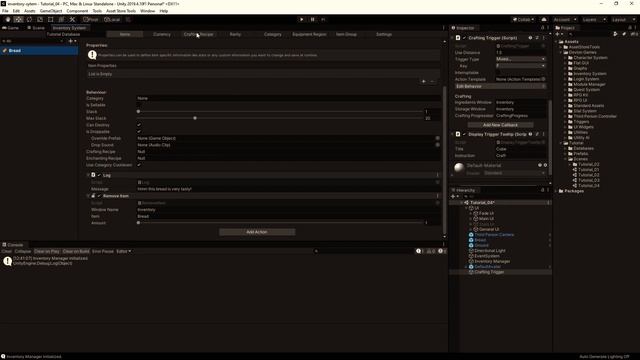Open the Remove Item action options menu
Viewport: 640px width, 360px height.
438,196
